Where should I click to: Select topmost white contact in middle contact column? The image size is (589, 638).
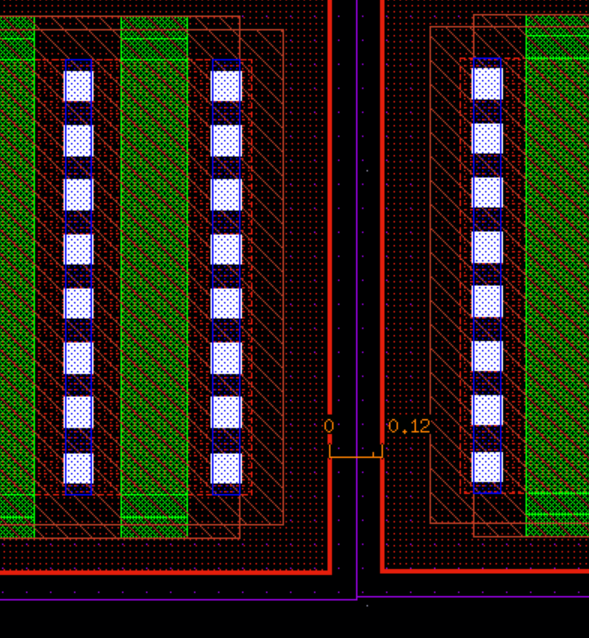coord(226,86)
